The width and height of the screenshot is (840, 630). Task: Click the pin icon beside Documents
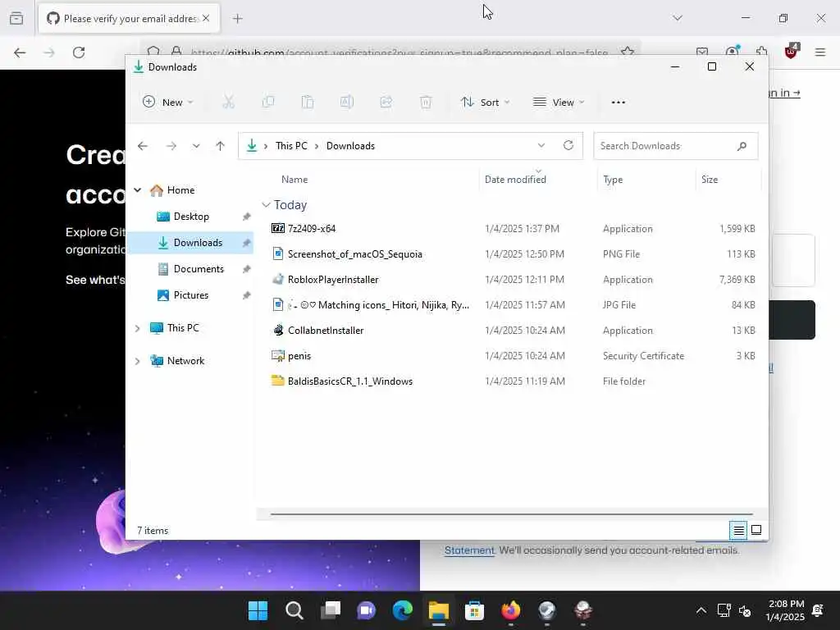click(x=246, y=269)
